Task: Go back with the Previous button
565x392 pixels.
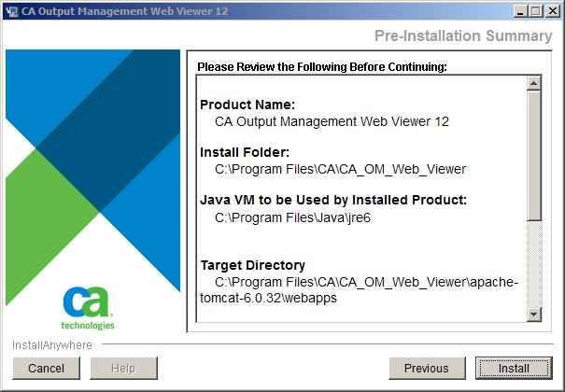Action: point(426,369)
